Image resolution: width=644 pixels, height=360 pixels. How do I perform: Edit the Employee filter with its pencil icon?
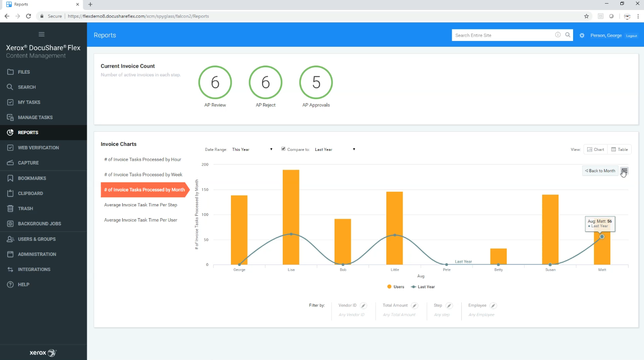[494, 305]
